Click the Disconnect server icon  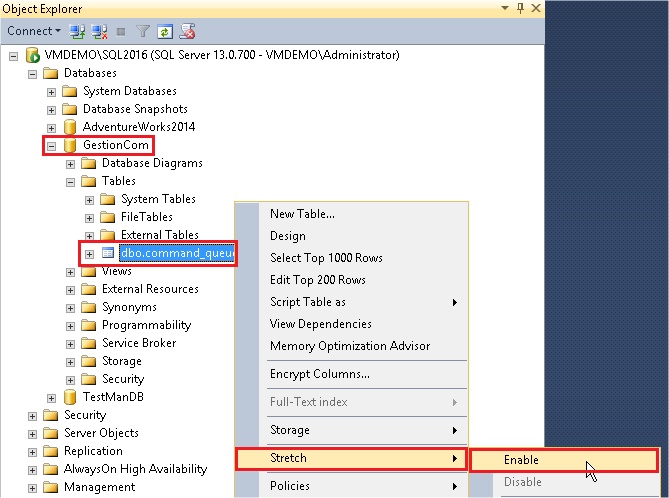tap(99, 32)
